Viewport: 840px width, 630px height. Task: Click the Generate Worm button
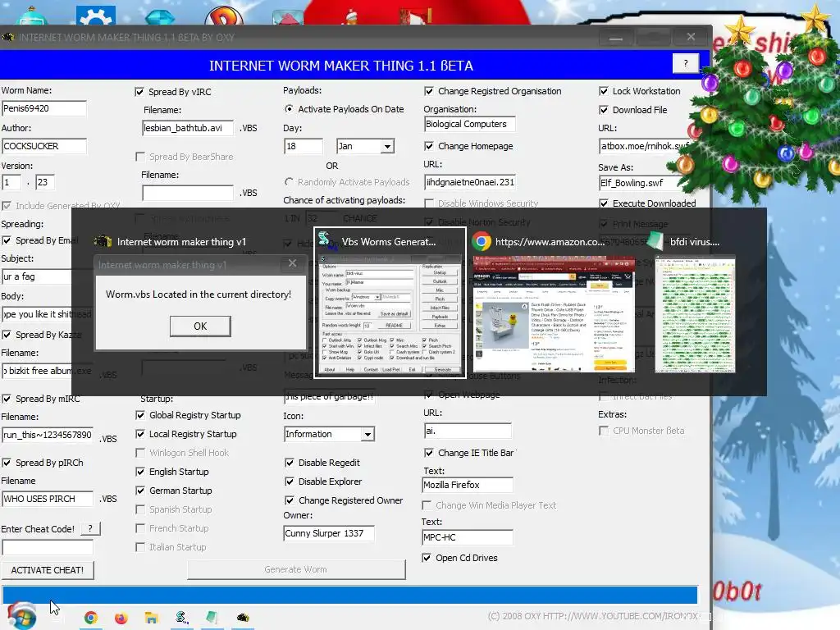pos(295,569)
